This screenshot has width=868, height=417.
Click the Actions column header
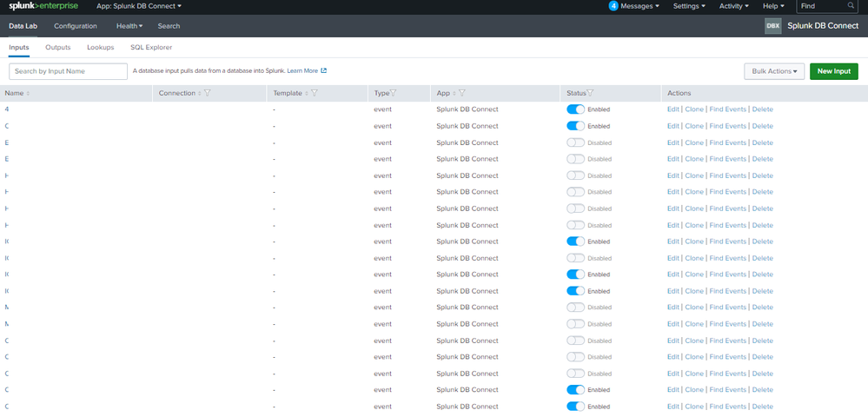(679, 94)
